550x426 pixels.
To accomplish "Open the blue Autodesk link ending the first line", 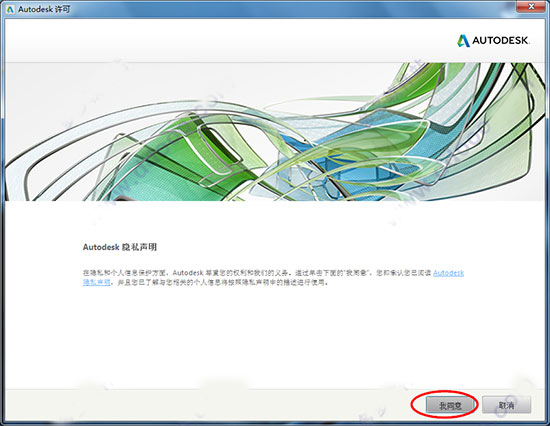I will tap(449, 273).
